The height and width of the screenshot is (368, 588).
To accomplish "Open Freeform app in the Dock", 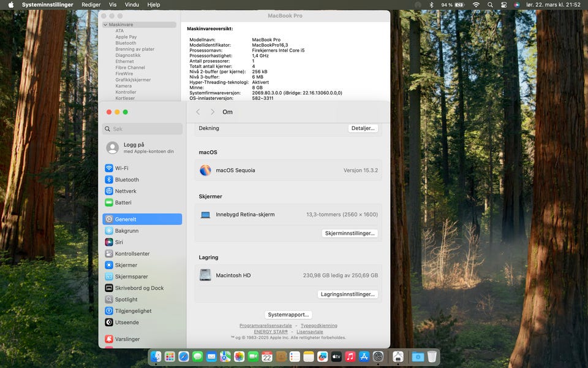I will coord(323,356).
